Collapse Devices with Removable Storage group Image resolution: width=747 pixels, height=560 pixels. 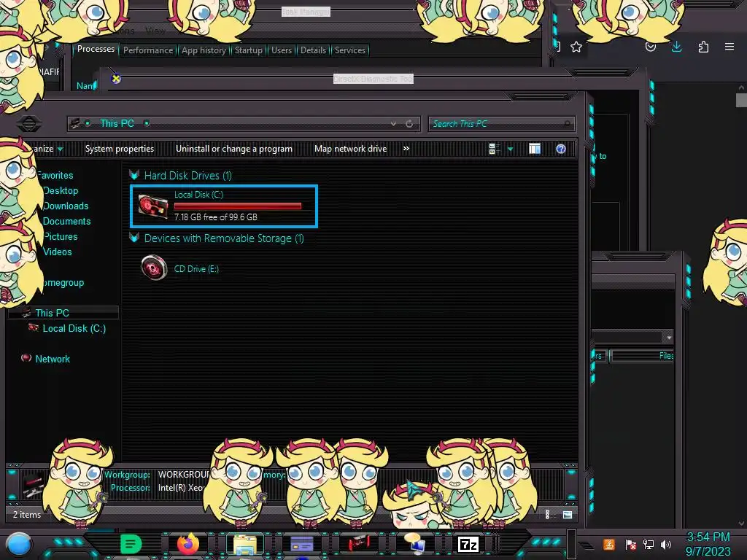(x=134, y=238)
